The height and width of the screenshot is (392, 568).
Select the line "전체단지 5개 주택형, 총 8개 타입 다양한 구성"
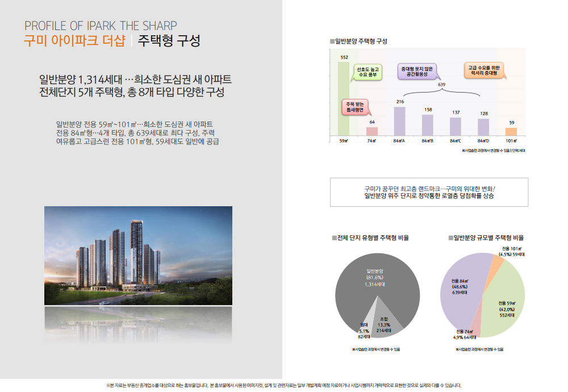point(132,91)
